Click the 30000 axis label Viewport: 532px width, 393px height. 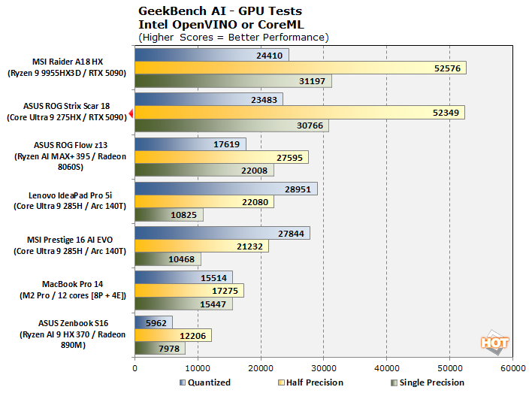click(x=324, y=368)
